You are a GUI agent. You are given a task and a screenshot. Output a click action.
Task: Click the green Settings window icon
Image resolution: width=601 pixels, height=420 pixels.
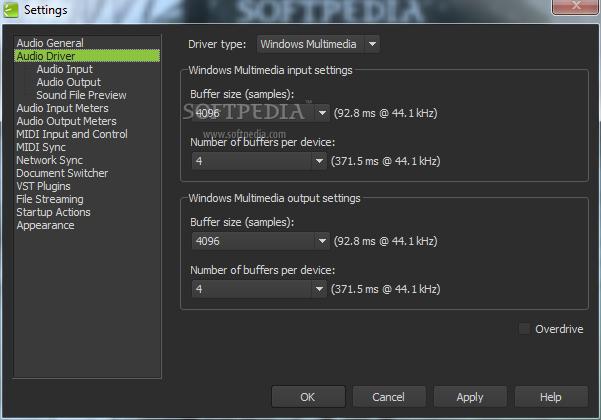coord(11,10)
